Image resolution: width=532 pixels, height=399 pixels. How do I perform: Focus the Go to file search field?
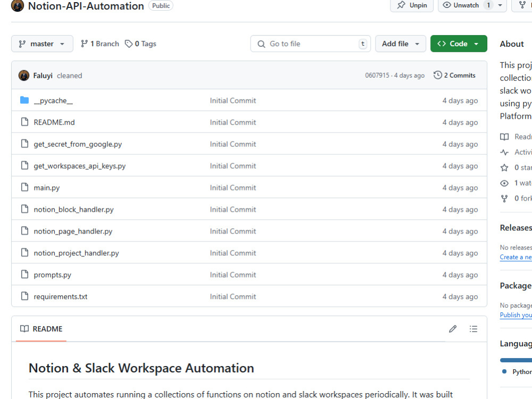coord(311,44)
